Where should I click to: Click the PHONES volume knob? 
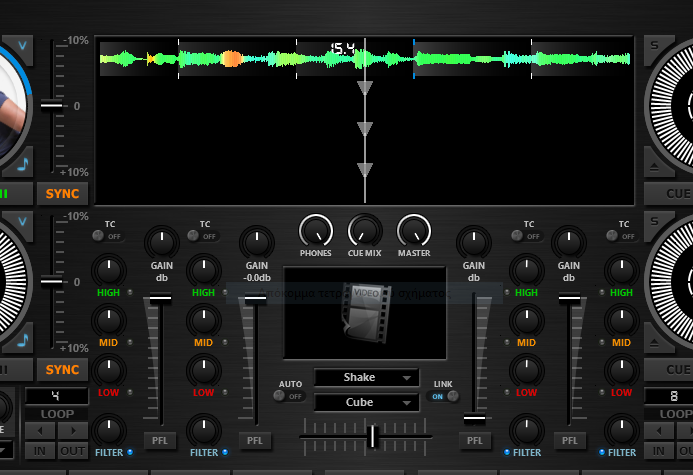tap(316, 231)
